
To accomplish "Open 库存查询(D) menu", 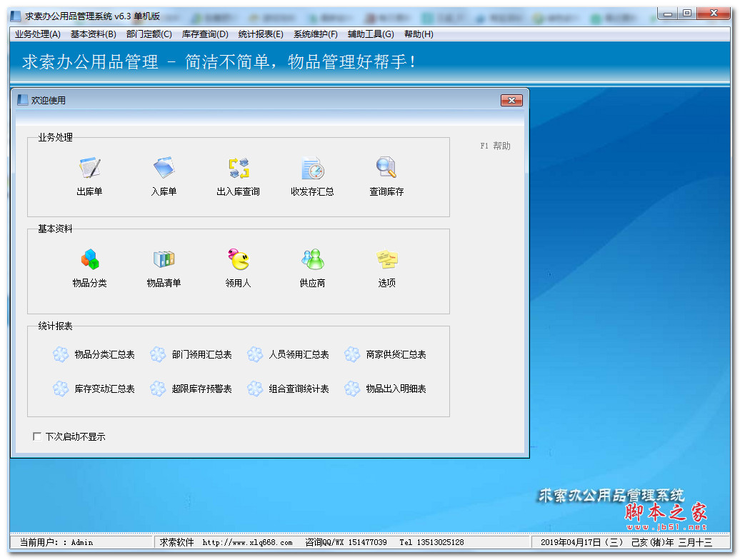I will [205, 34].
